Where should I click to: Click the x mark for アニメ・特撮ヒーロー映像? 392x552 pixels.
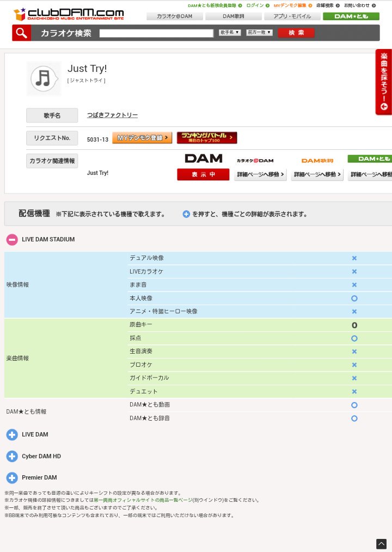point(354,312)
